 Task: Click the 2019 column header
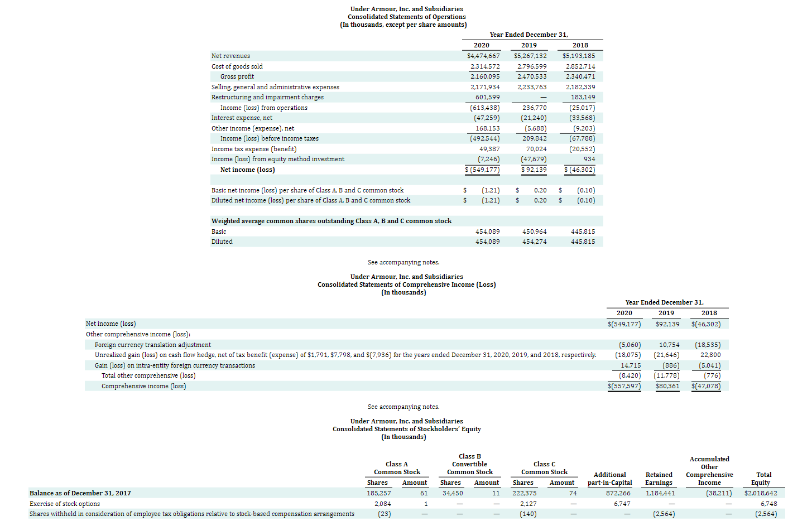click(529, 45)
